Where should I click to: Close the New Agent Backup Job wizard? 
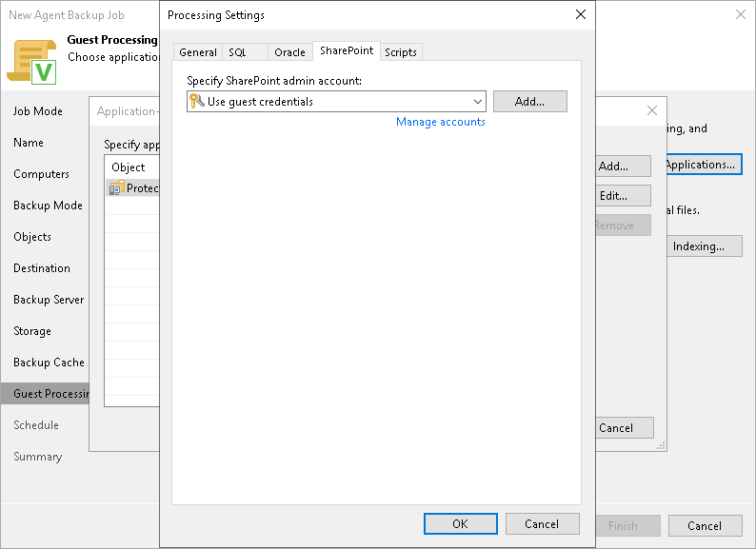[741, 14]
